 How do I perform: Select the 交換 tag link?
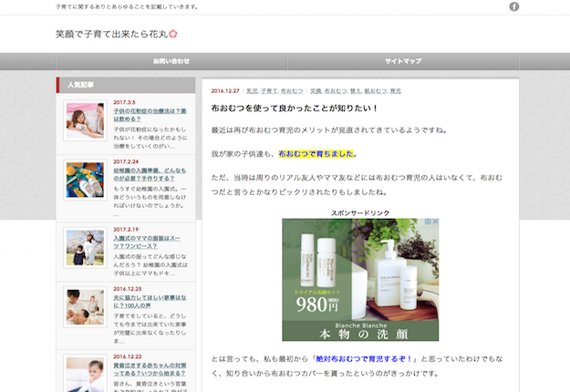(316, 91)
